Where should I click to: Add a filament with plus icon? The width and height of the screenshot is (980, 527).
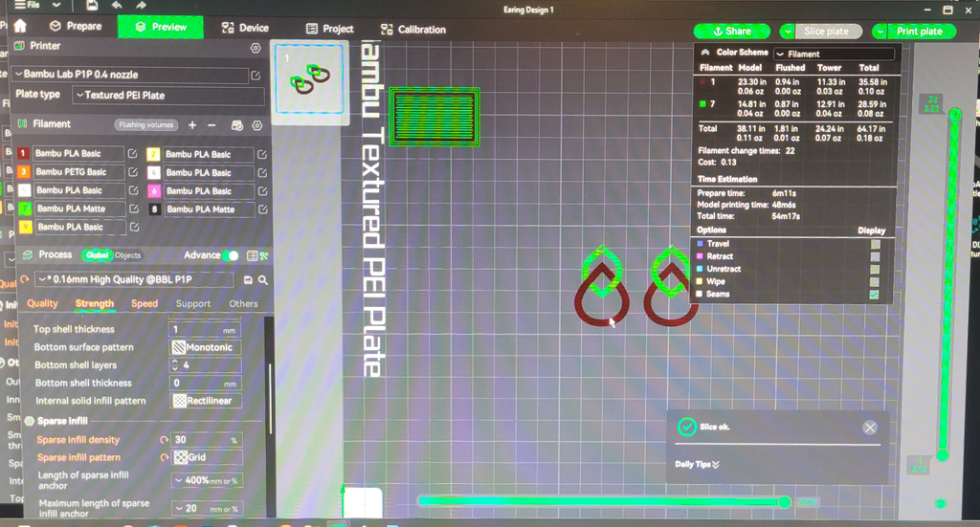click(x=192, y=125)
